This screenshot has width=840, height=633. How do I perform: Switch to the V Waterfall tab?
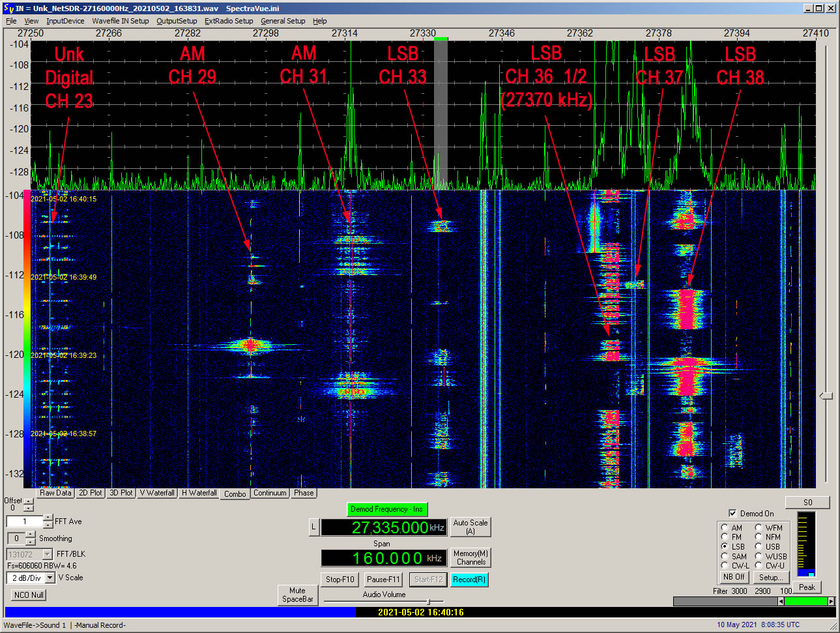[x=157, y=493]
